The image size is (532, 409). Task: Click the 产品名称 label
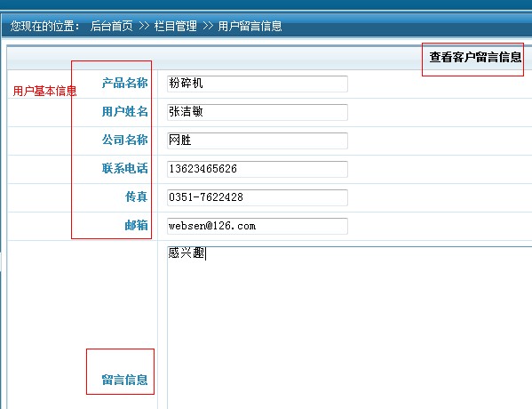pos(125,83)
